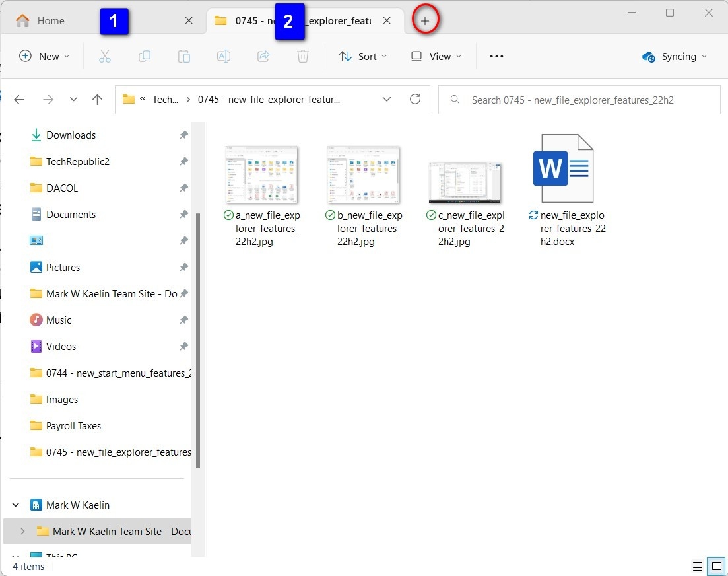Navigate up using the up arrow icon
728x576 pixels.
pyautogui.click(x=97, y=99)
